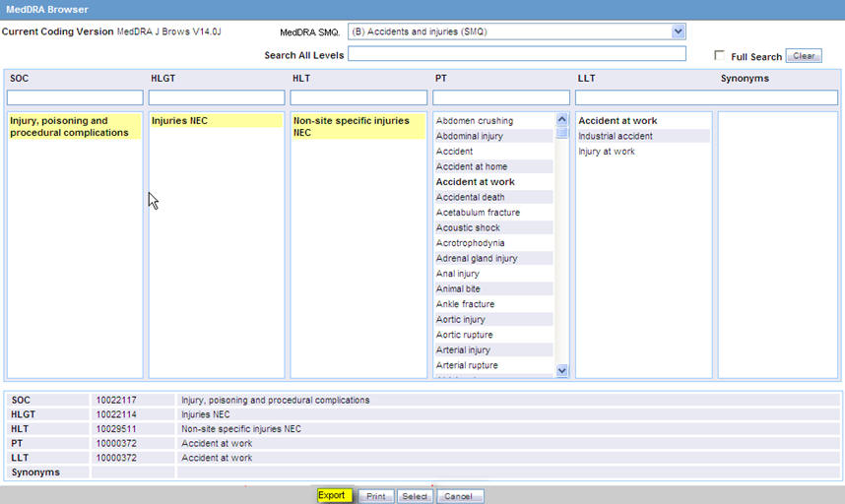Screen dimensions: 845x504
Task: Enable the Full Search checkbox
Action: pos(720,55)
